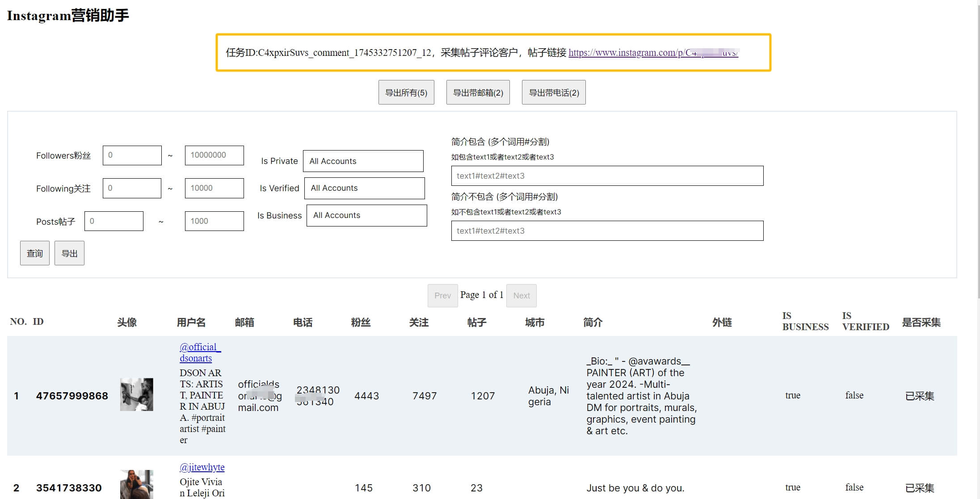
Task: Click the 简介 column header
Action: [593, 323]
